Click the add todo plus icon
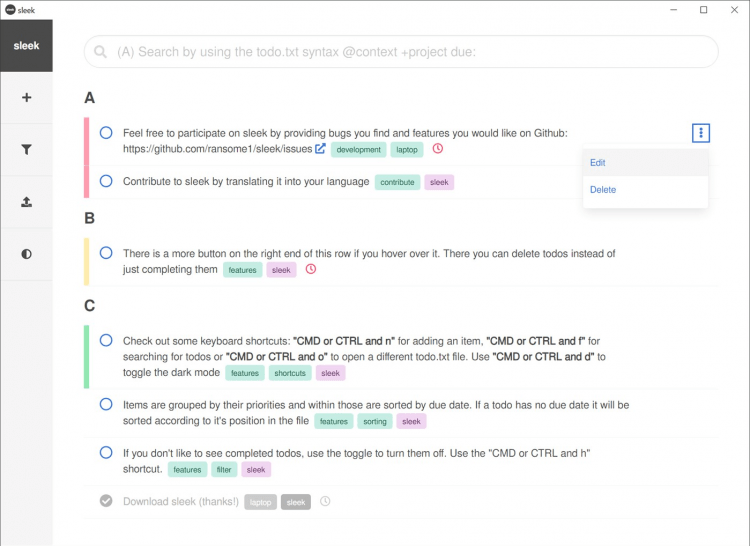The height and width of the screenshot is (546, 750). coord(26,98)
